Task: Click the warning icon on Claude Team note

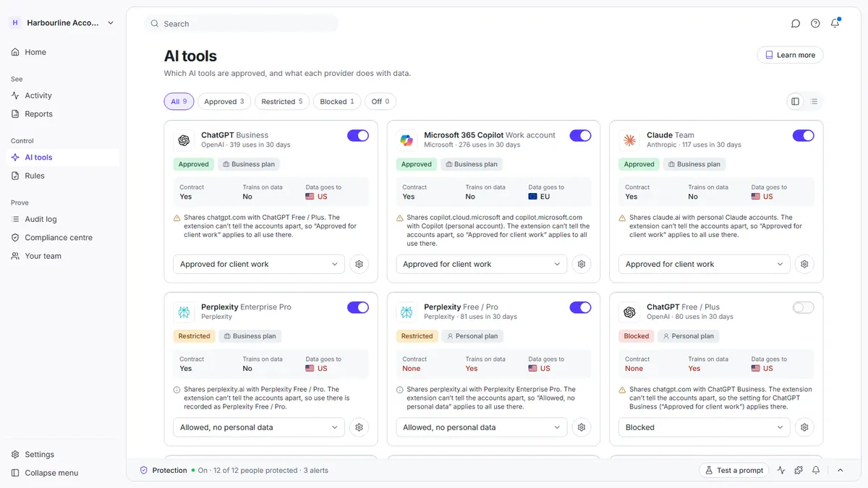Action: (623, 218)
